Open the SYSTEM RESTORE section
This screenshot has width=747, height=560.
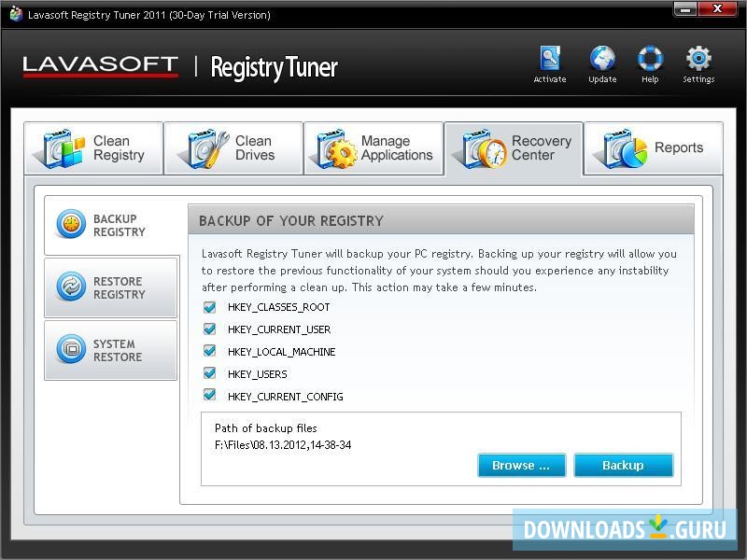pyautogui.click(x=110, y=350)
